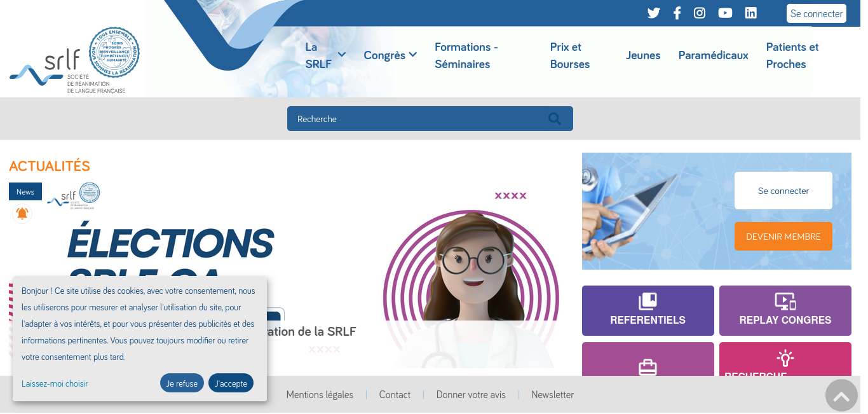Open the REPLAY CONGRES tile
The image size is (868, 414).
click(x=785, y=310)
